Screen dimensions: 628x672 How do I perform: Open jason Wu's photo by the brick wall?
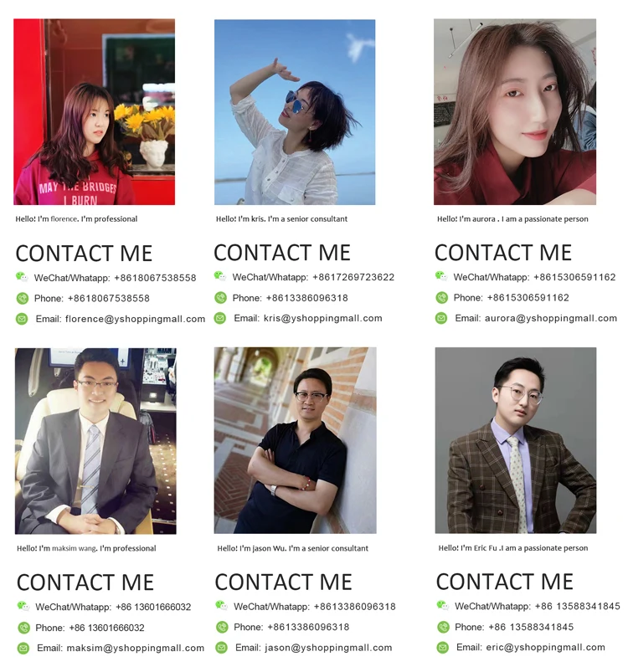[x=296, y=440]
